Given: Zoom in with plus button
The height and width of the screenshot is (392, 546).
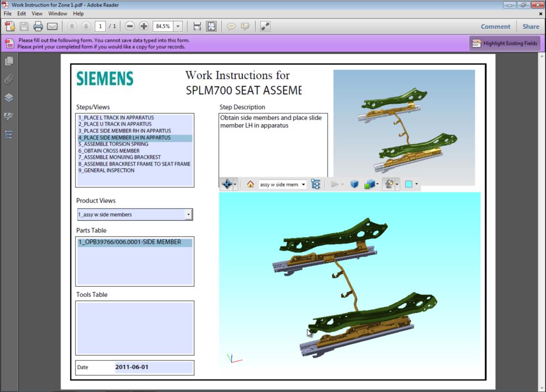Looking at the screenshot, I should [144, 26].
